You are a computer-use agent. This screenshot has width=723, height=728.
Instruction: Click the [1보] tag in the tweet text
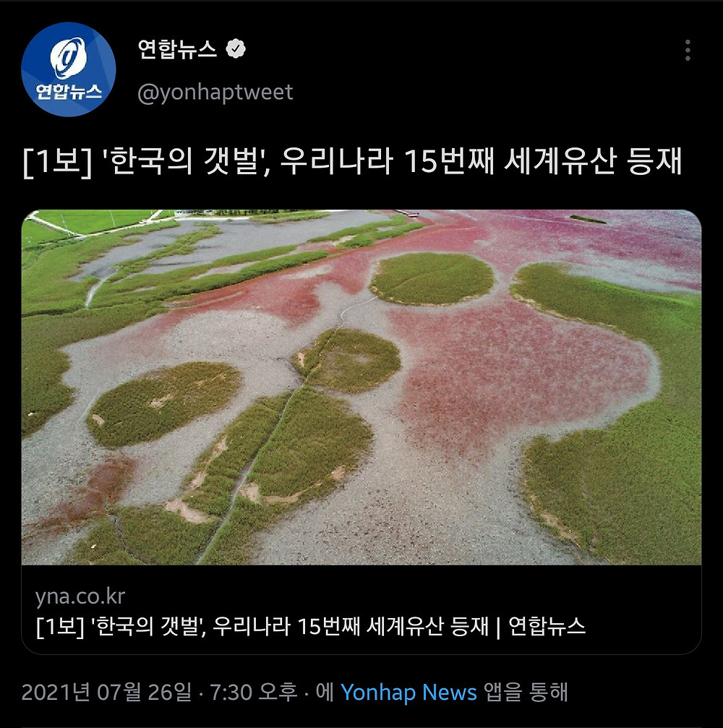pyautogui.click(x=56, y=161)
